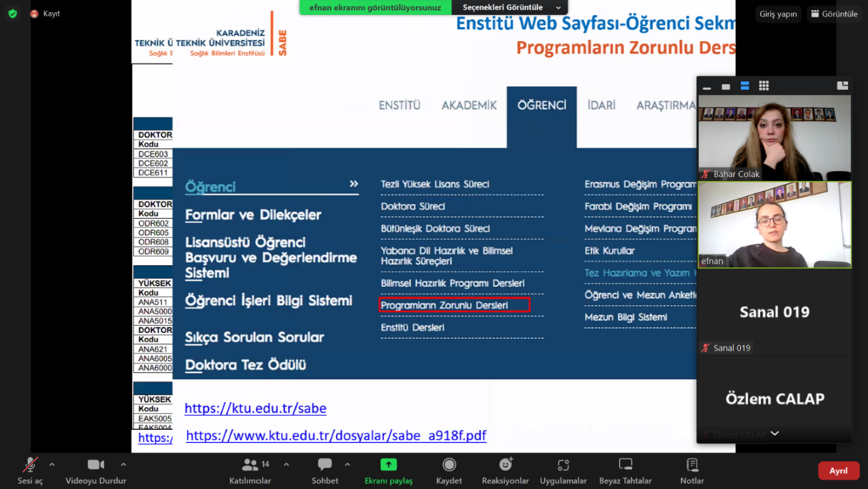The height and width of the screenshot is (489, 868).
Task: Click the double-arrow next to Öğrenci heading
Action: coord(354,184)
